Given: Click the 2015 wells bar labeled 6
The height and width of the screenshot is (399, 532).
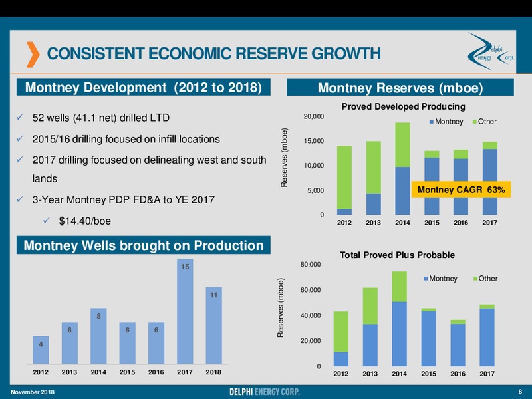Looking at the screenshot, I should click(x=127, y=343).
